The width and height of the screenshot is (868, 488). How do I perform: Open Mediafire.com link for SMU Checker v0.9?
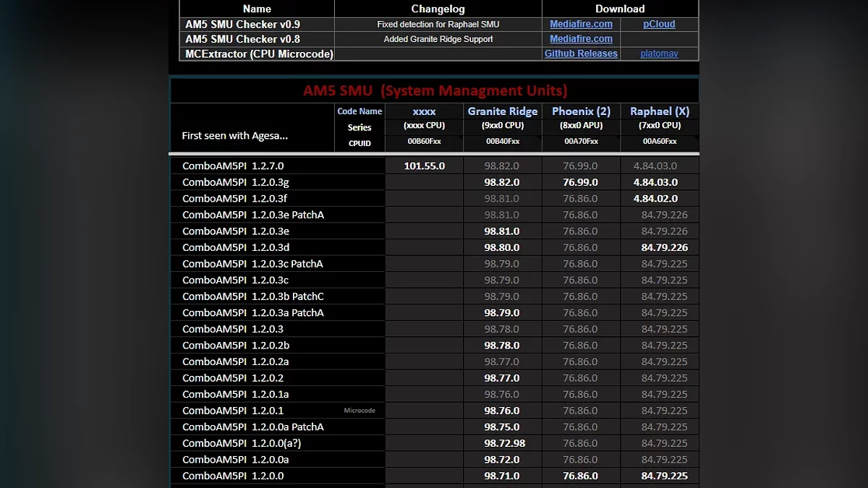click(581, 24)
